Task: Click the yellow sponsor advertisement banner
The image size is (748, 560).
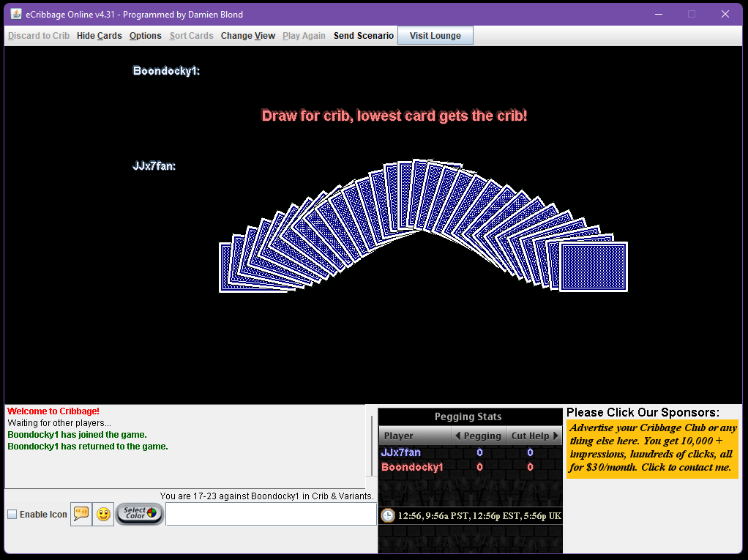Action: coord(651,448)
